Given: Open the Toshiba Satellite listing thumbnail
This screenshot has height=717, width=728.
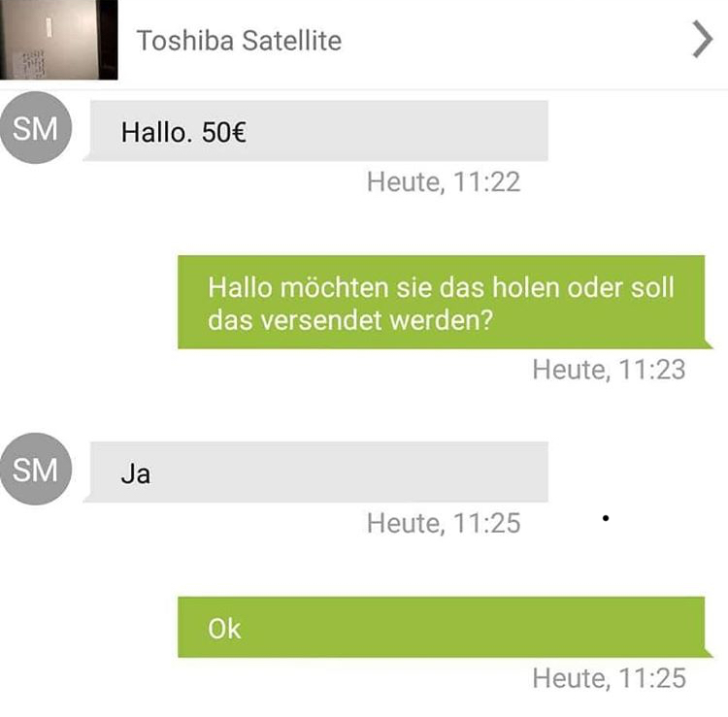Looking at the screenshot, I should [58, 40].
